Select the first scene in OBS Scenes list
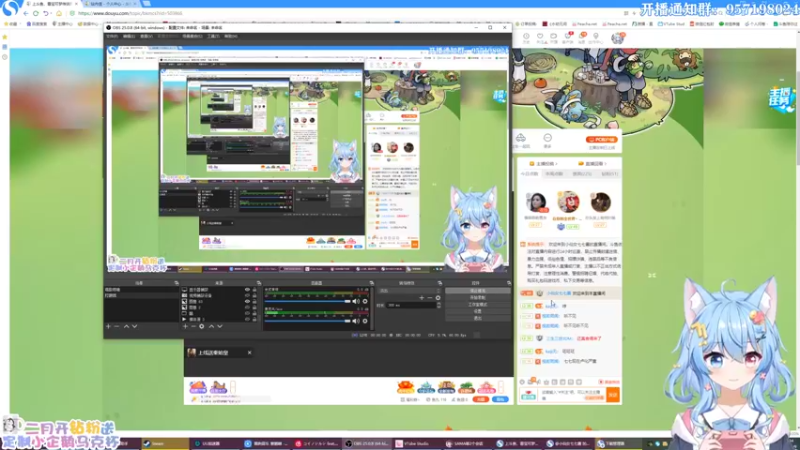Viewport: 800px width, 450px height. [141, 289]
